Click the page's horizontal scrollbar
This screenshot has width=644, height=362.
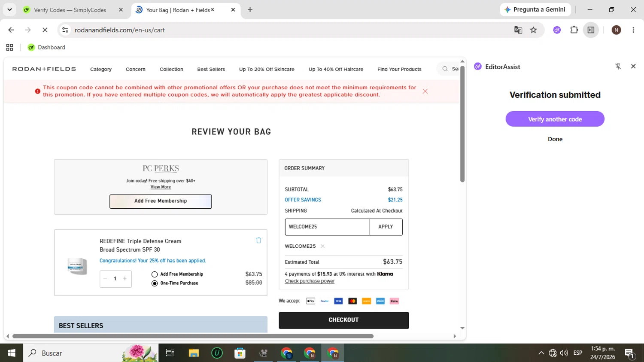coord(193,336)
